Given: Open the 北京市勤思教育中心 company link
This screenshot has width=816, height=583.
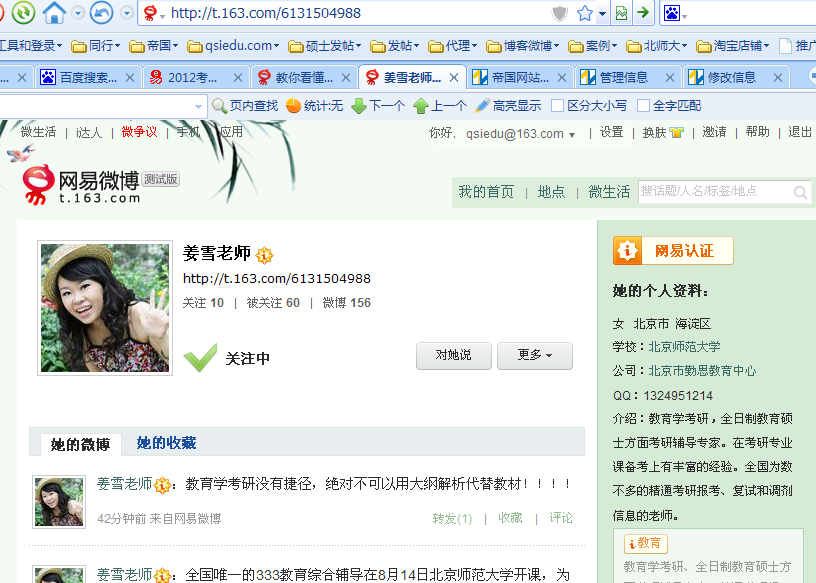Looking at the screenshot, I should [x=703, y=371].
